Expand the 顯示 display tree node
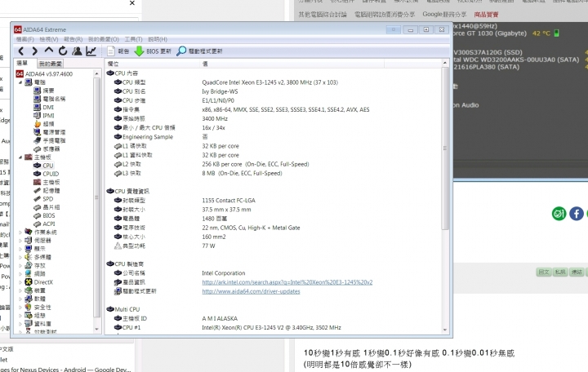Image resolution: width=588 pixels, height=372 pixels. pyautogui.click(x=20, y=249)
